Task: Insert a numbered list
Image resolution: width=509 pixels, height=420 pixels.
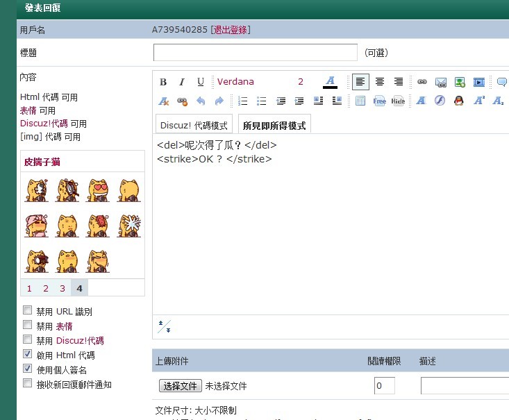Action: (x=242, y=101)
